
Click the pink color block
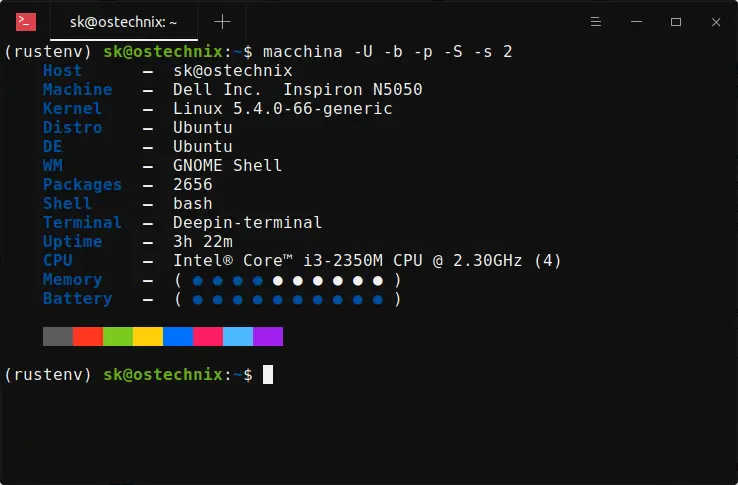208,336
